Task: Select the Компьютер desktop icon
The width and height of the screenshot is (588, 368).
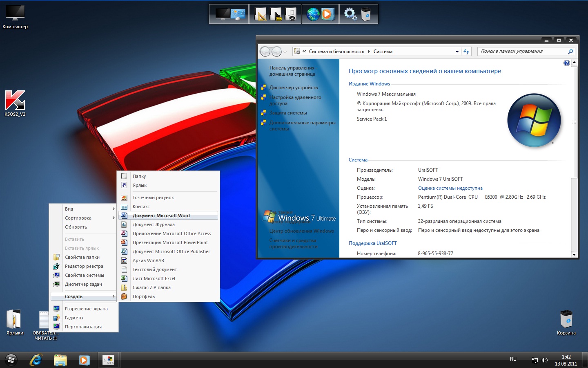Action: 15,17
